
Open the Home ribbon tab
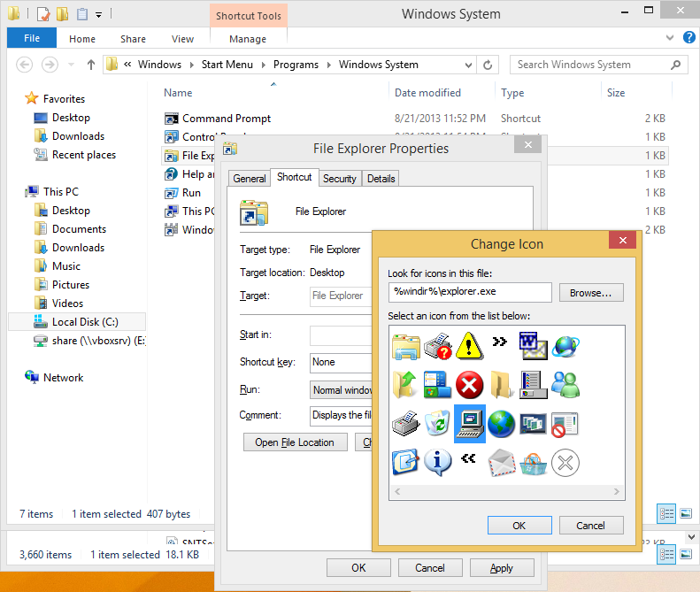point(82,39)
